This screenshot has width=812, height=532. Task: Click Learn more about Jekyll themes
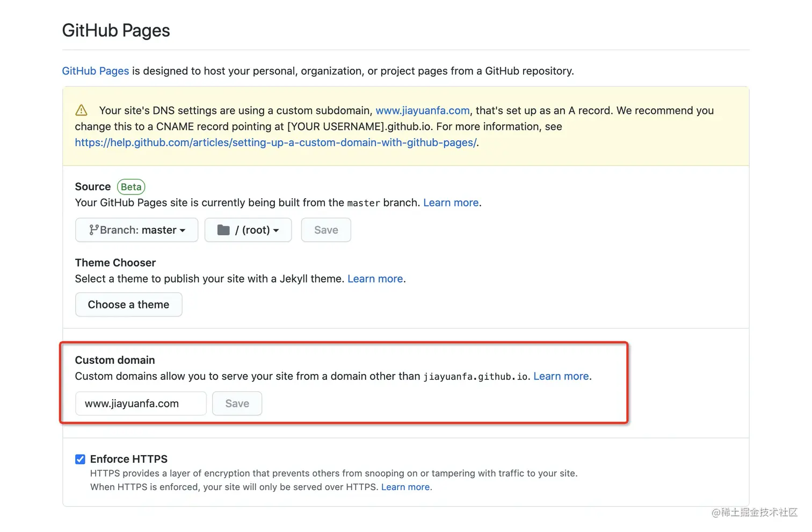coord(375,279)
